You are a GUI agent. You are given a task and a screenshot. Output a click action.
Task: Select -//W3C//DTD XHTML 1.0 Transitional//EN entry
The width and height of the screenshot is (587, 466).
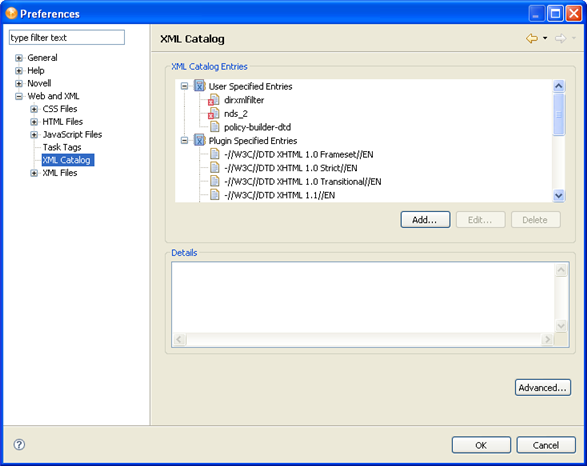pos(302,181)
